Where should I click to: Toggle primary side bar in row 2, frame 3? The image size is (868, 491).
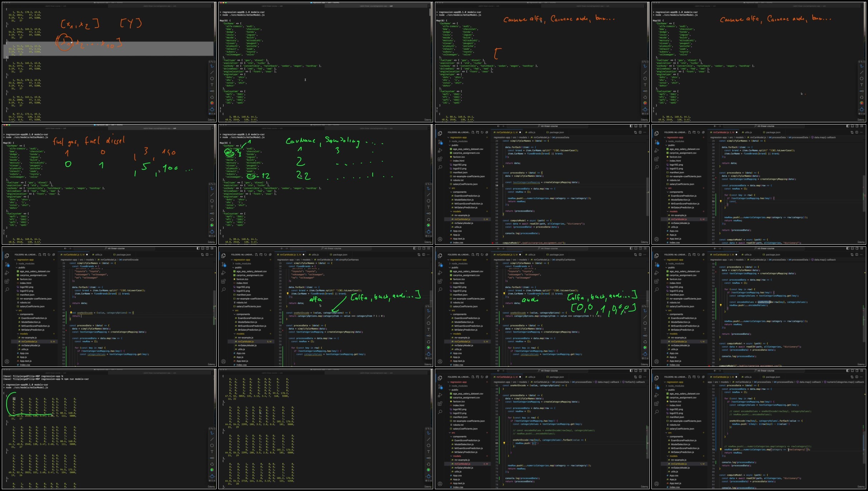click(631, 126)
